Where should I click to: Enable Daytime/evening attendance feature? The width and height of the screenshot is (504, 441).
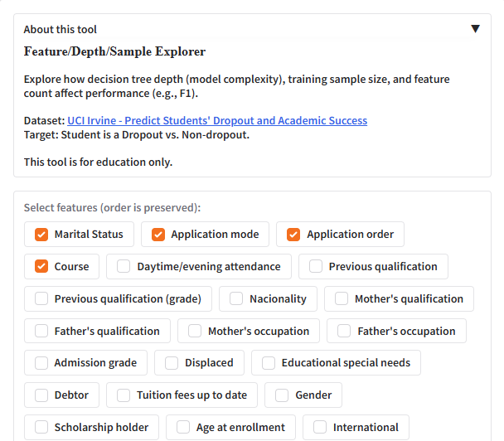click(124, 267)
